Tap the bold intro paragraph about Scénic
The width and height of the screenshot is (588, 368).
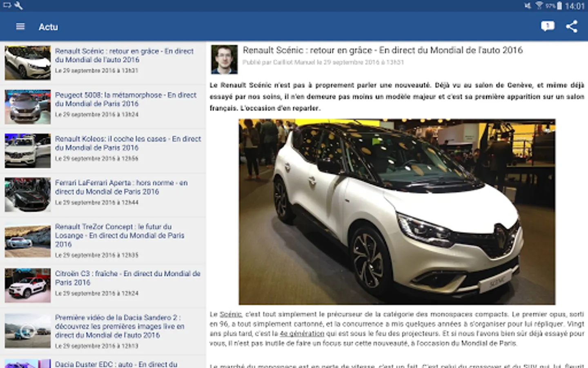coord(397,96)
